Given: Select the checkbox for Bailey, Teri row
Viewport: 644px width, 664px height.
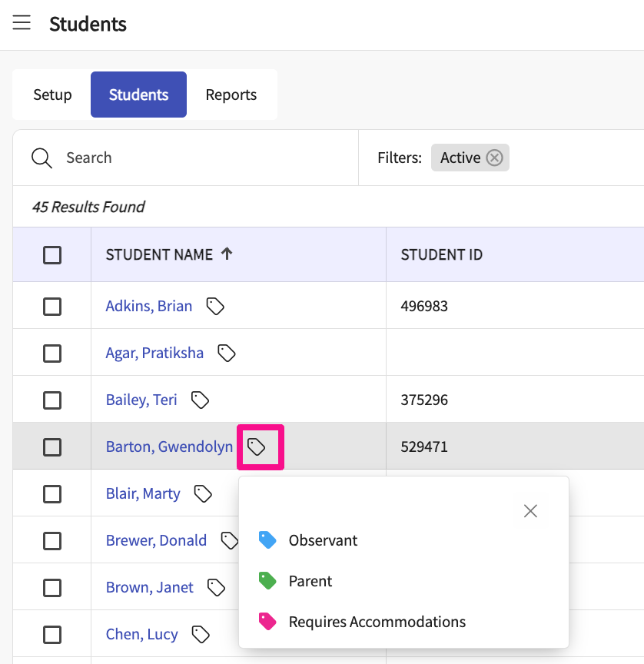Looking at the screenshot, I should (x=52, y=400).
